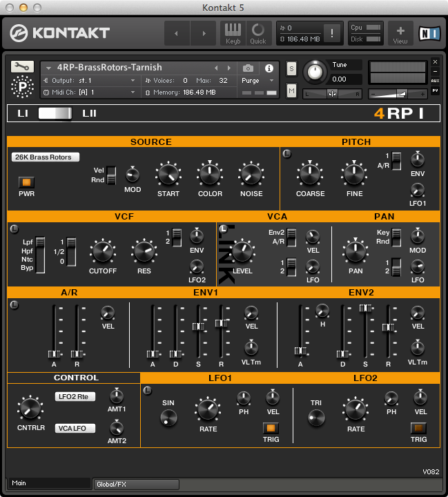Solo the instrument with S button
The image size is (448, 497).
pos(291,69)
